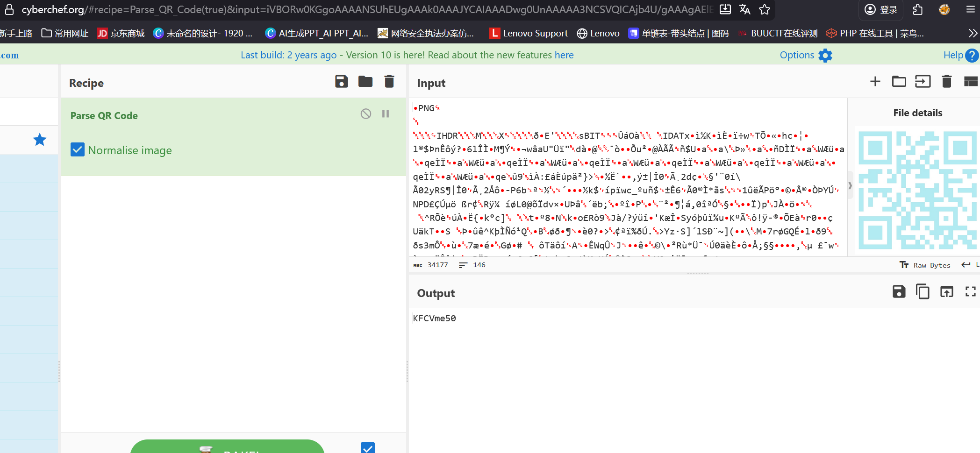980x453 pixels.
Task: Open Options settings gear
Action: (x=825, y=55)
